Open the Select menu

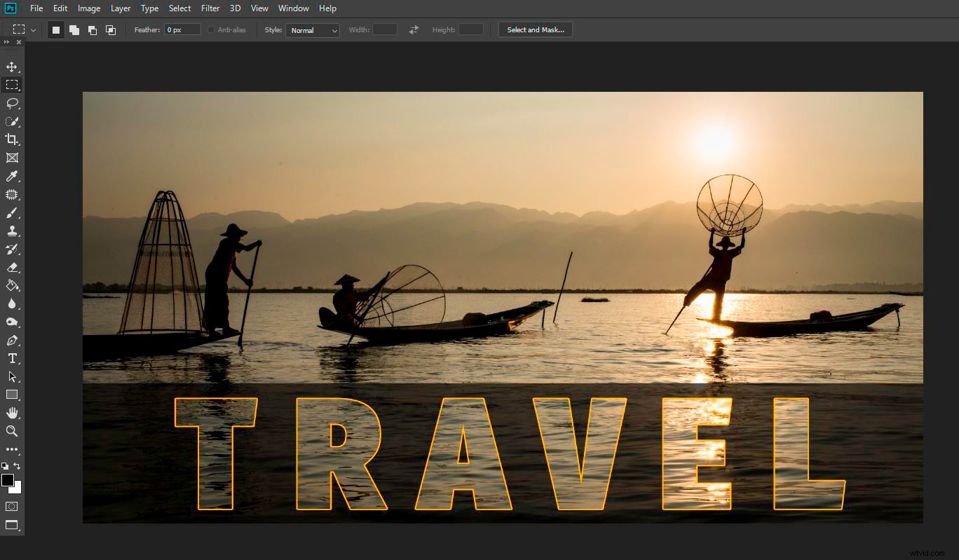pos(179,8)
